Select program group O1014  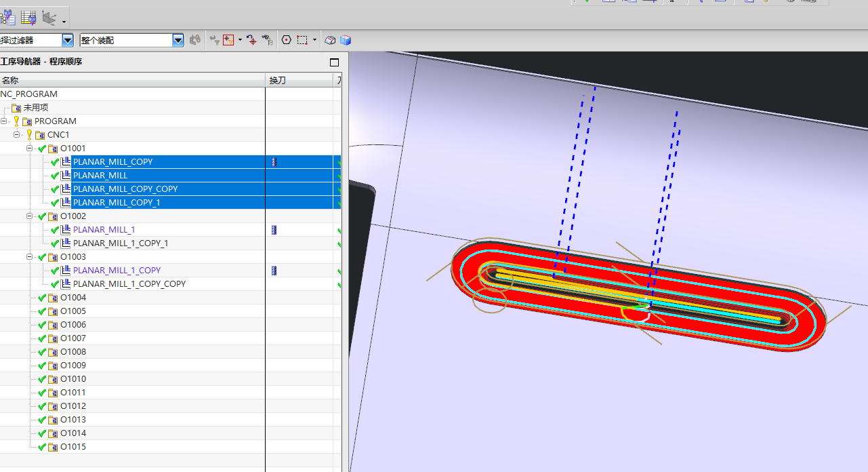[73, 433]
